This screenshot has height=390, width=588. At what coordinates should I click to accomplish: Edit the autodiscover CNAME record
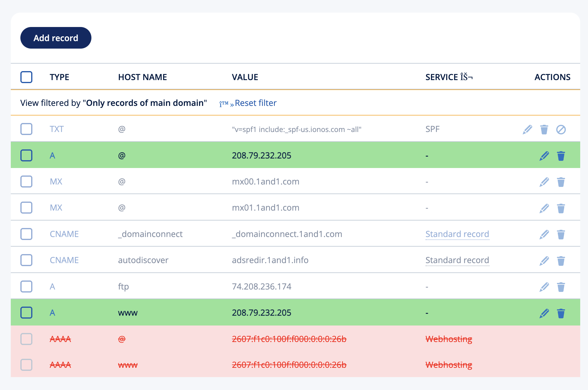click(544, 261)
